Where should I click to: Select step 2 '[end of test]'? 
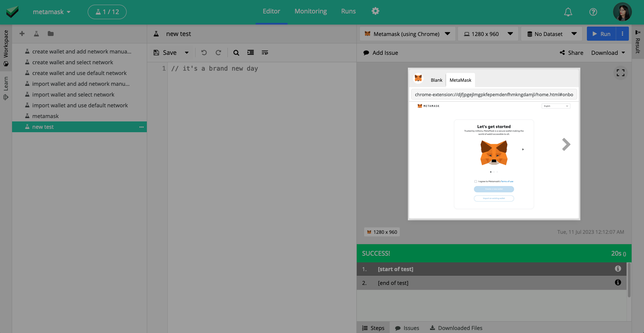492,283
